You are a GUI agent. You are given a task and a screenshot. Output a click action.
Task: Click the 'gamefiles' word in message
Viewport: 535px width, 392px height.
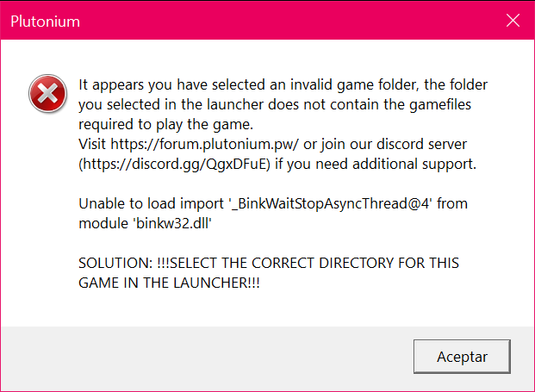tap(440, 105)
